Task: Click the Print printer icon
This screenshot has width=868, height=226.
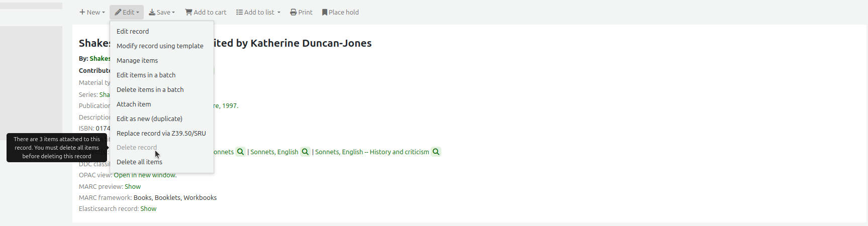Action: (293, 12)
